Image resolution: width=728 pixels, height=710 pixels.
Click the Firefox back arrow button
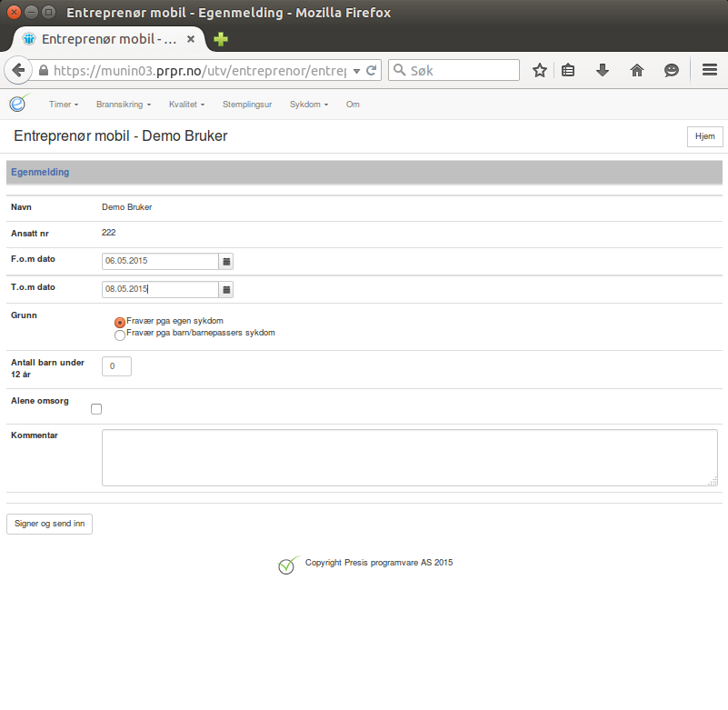(18, 71)
